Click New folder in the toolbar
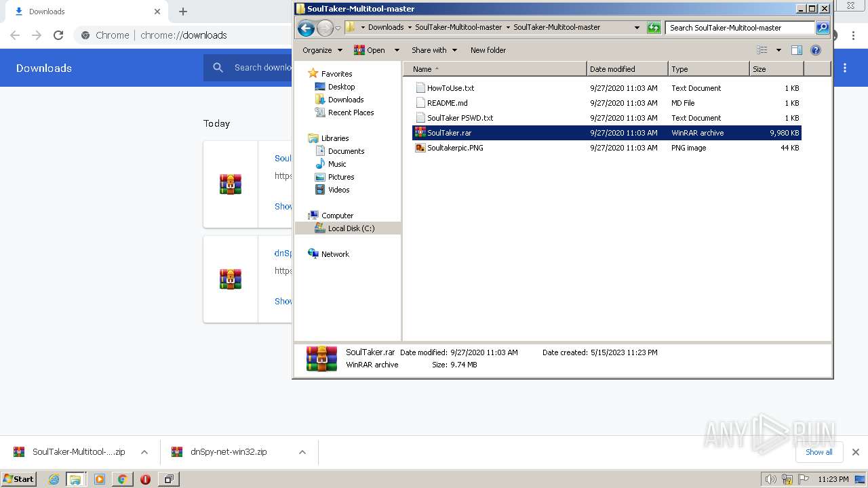Viewport: 868px width, 488px height. 488,50
